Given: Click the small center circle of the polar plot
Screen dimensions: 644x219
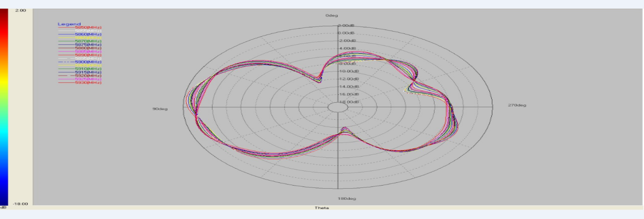Looking at the screenshot, I should [x=338, y=107].
